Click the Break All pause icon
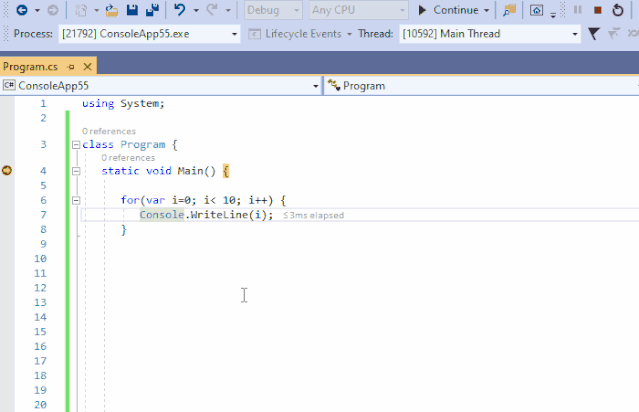 point(577,10)
